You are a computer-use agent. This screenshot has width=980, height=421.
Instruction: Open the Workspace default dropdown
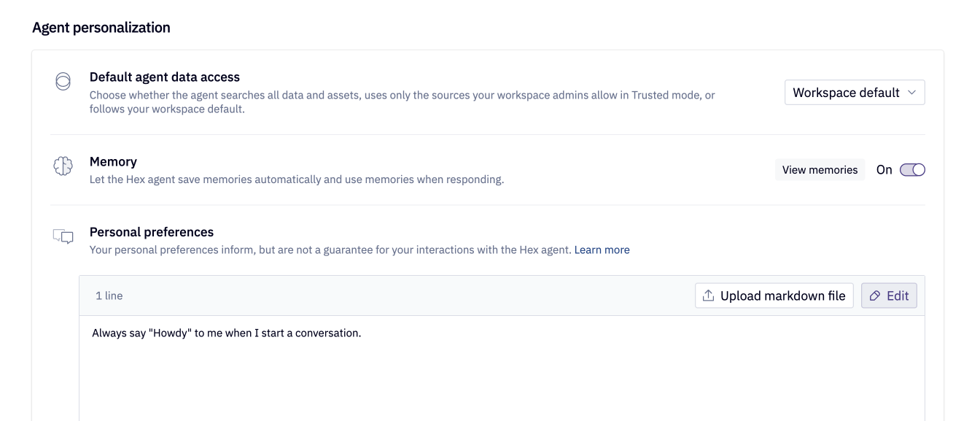[x=855, y=93]
